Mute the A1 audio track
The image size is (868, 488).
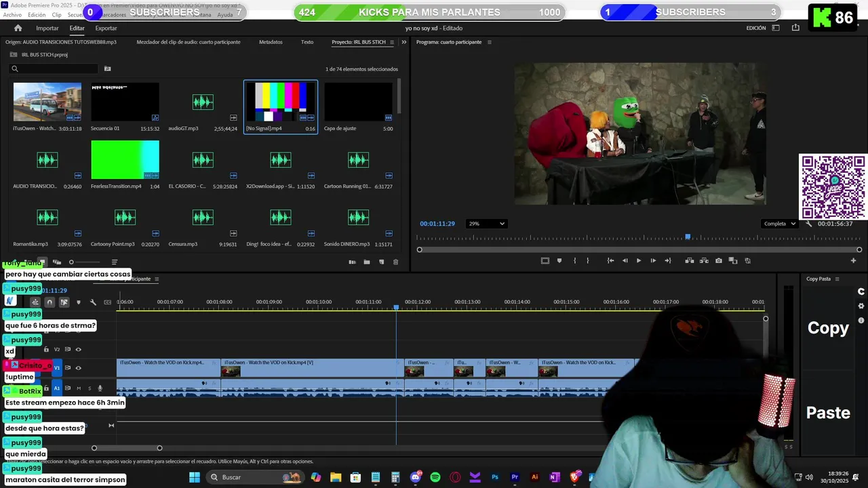pos(79,388)
